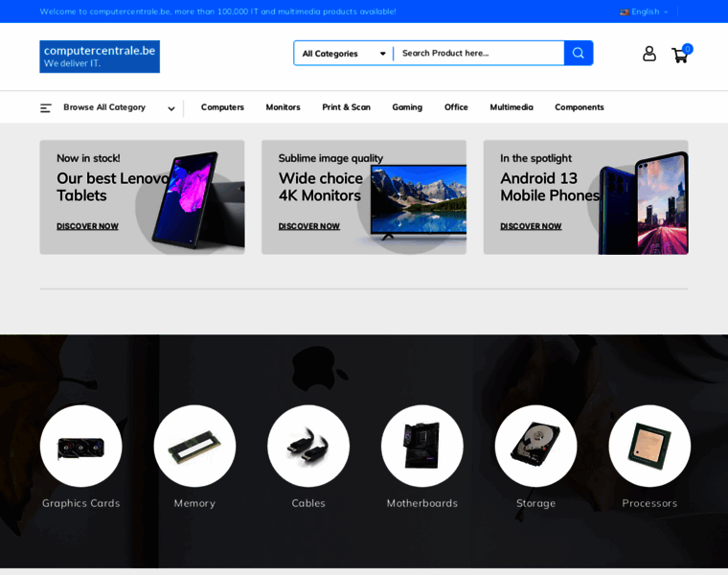Click Discover Now for Lenovo Tablets
Image resolution: width=728 pixels, height=575 pixels.
pyautogui.click(x=87, y=226)
